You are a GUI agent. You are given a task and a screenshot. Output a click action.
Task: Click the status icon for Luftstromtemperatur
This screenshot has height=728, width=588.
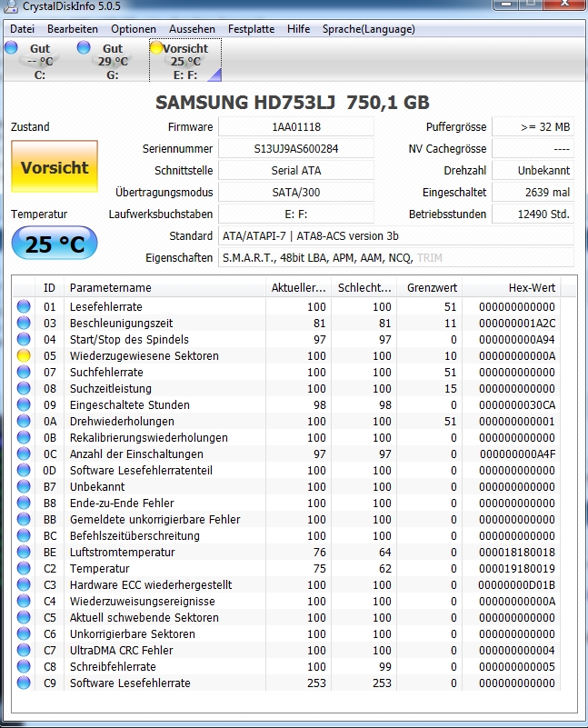24,552
